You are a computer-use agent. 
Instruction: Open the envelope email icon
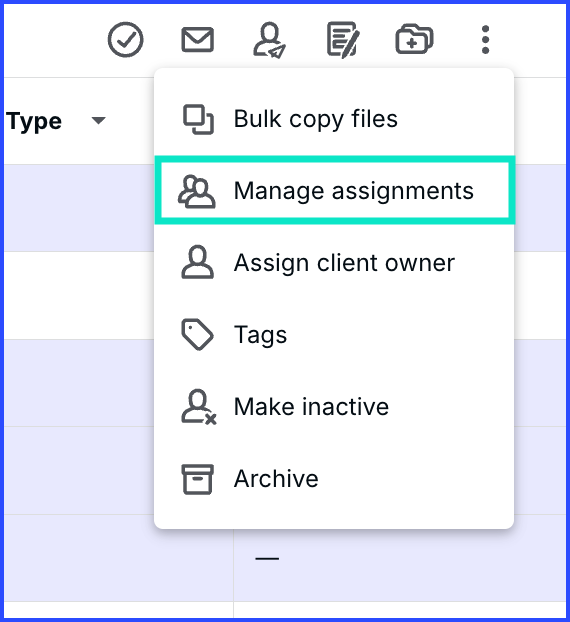point(198,40)
